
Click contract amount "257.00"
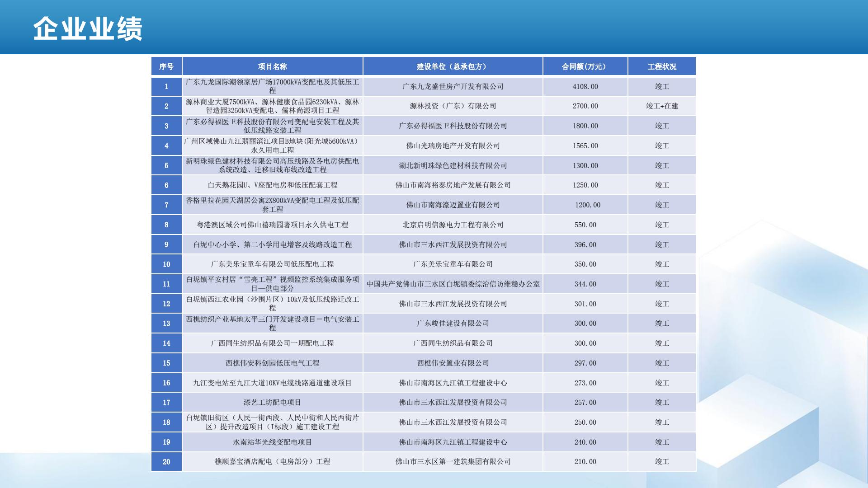[x=585, y=402]
